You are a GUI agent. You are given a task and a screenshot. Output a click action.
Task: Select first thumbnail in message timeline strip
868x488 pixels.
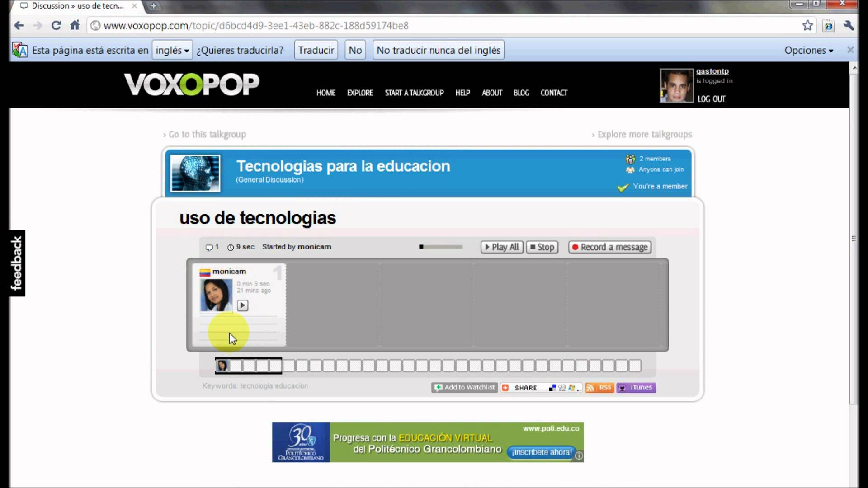(222, 366)
